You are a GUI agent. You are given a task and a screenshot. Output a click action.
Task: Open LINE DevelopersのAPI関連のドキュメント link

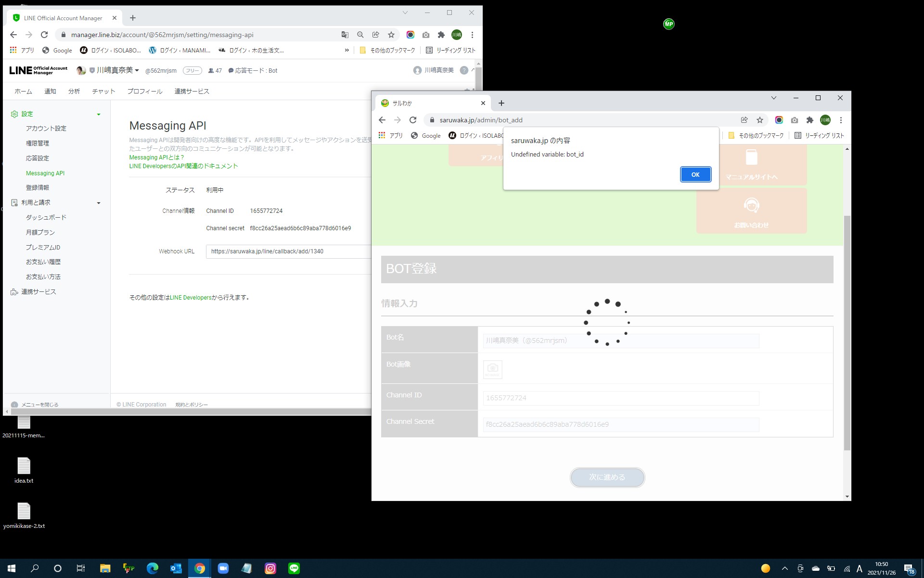coord(183,166)
